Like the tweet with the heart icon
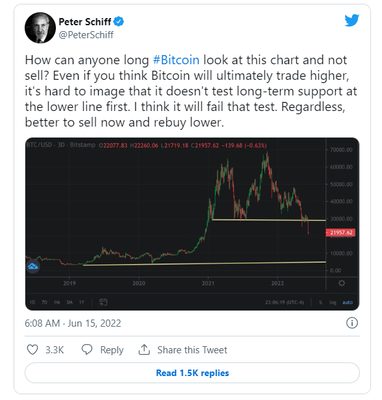382x400 pixels. 32,350
